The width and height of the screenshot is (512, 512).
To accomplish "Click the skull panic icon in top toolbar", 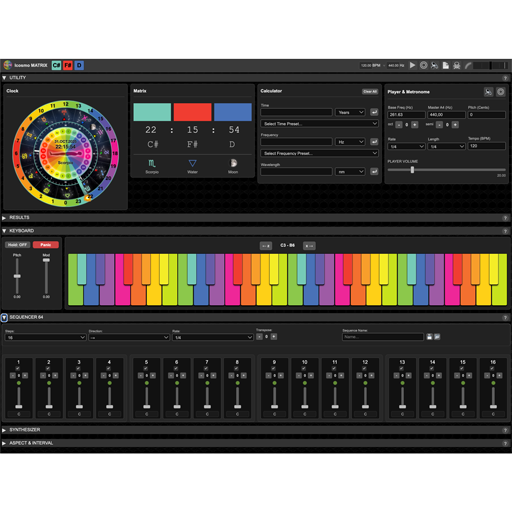I will tap(457, 65).
